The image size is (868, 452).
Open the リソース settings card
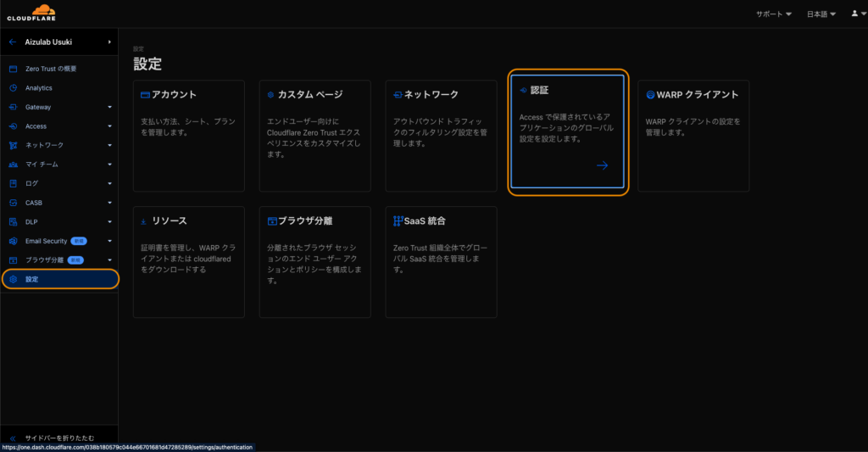click(189, 262)
